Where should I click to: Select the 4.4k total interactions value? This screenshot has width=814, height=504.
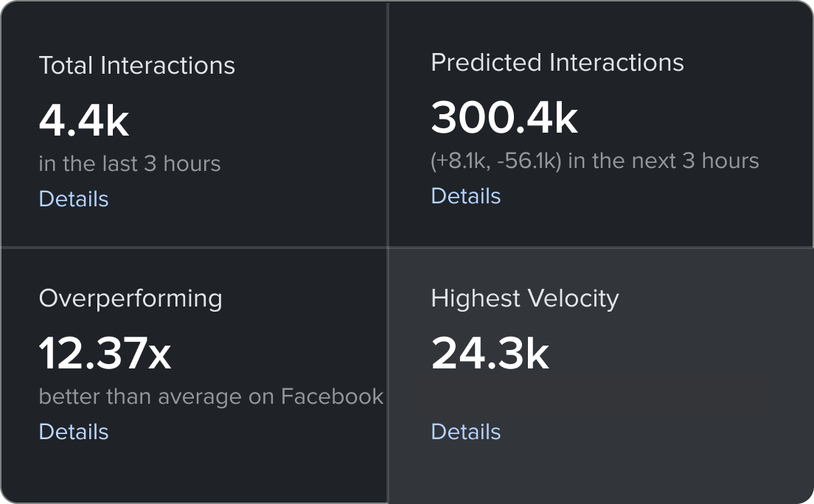coord(84,122)
